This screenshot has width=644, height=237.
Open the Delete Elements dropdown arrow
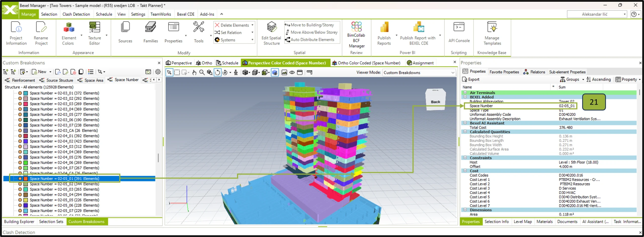click(x=252, y=25)
